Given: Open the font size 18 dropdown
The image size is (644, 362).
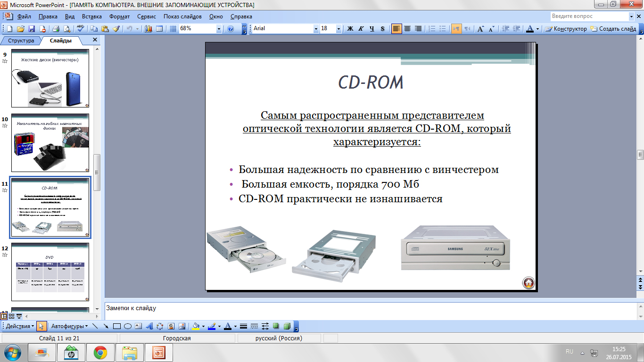Looking at the screenshot, I should pyautogui.click(x=339, y=29).
